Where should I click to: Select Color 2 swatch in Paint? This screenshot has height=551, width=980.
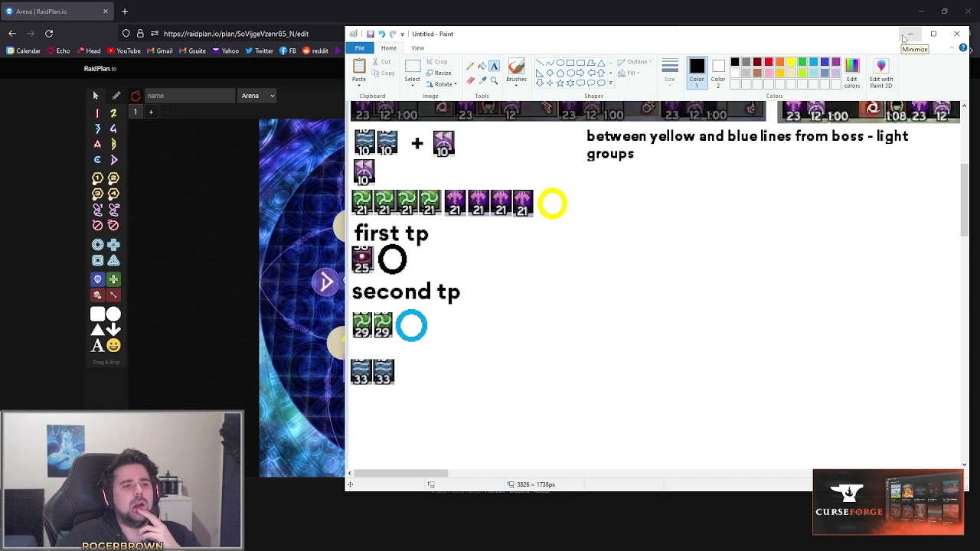pos(718,71)
